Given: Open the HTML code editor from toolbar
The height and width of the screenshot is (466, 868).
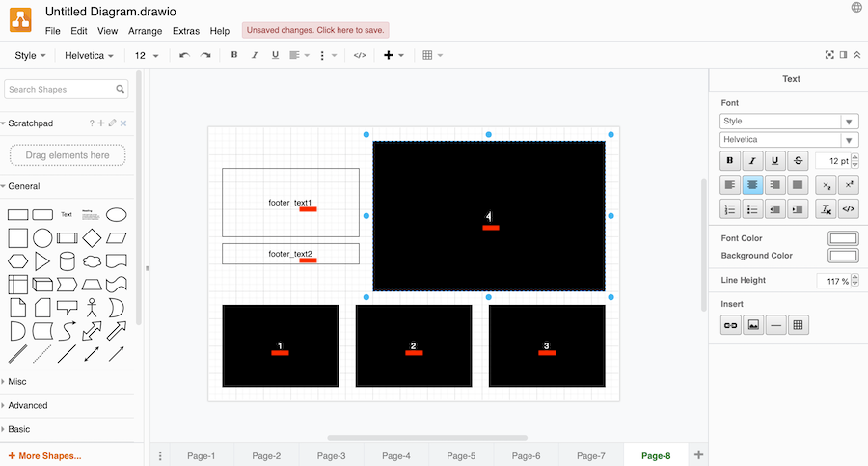Looking at the screenshot, I should pos(360,55).
